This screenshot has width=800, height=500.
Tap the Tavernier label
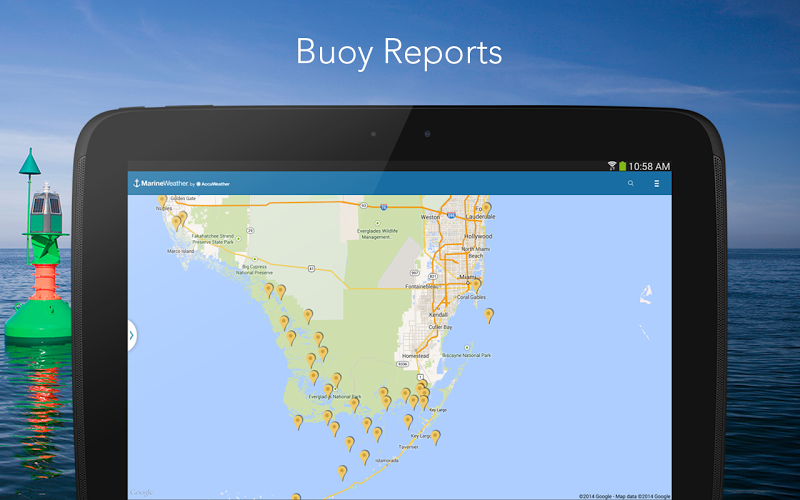pos(409,447)
